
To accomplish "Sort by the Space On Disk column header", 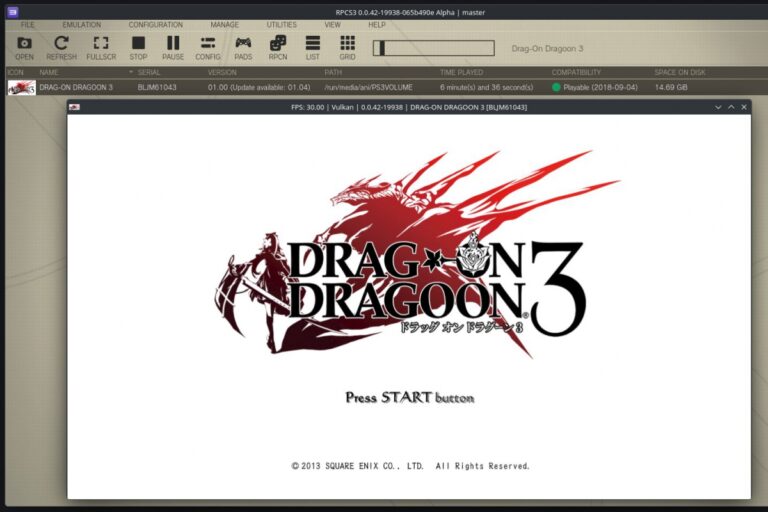I will pos(680,72).
